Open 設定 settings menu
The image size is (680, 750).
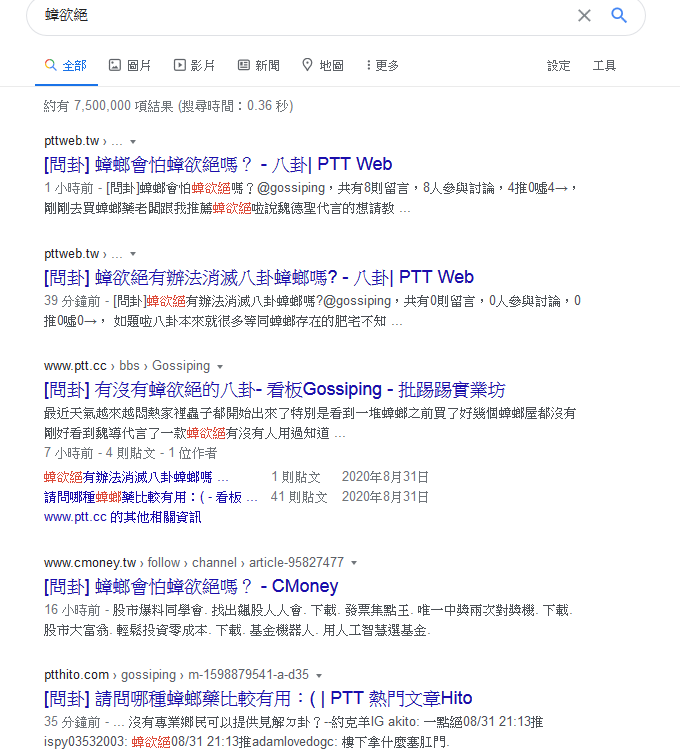[559, 66]
